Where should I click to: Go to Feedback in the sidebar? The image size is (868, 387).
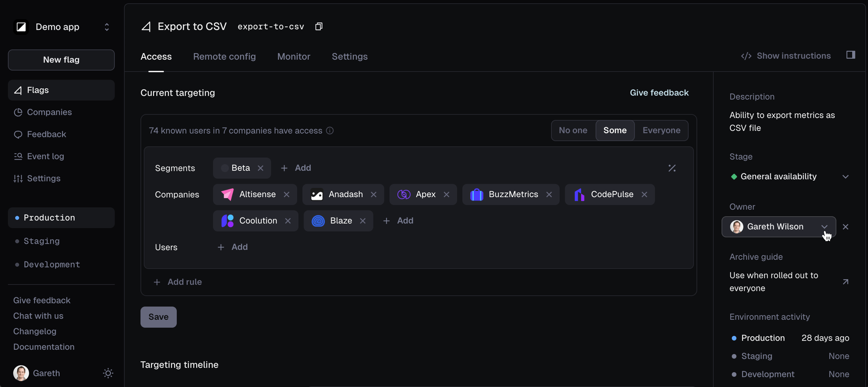point(61,134)
